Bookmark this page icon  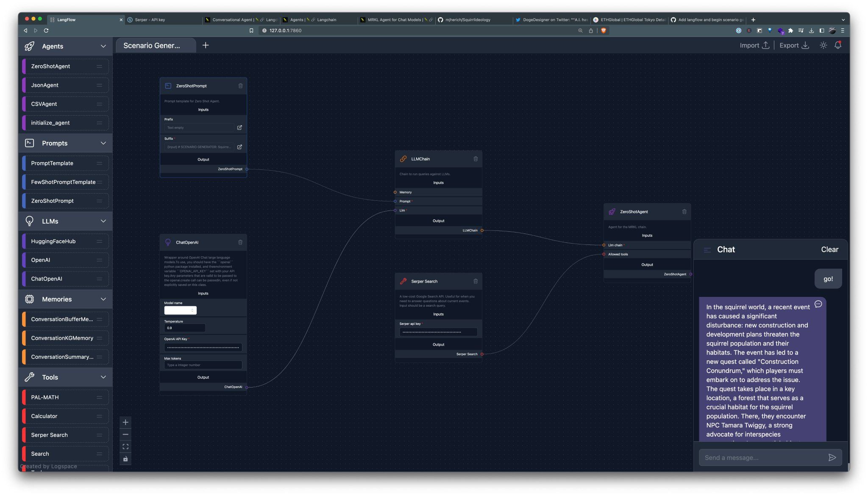(x=251, y=30)
